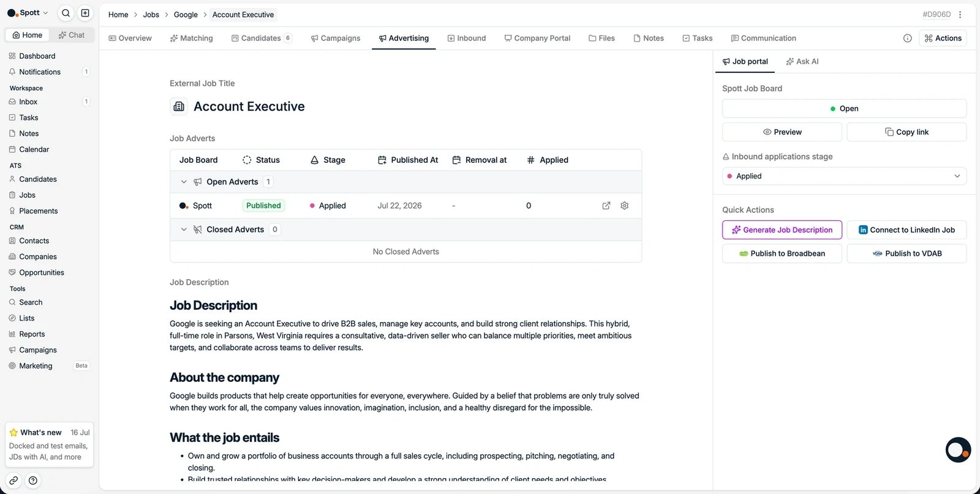Open the Spott advert external link icon
The height and width of the screenshot is (494, 980).
point(606,206)
